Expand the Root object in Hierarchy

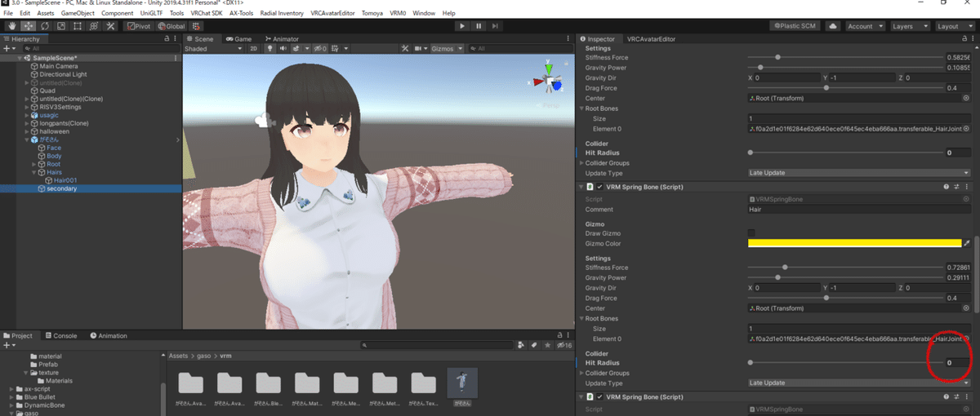point(34,164)
